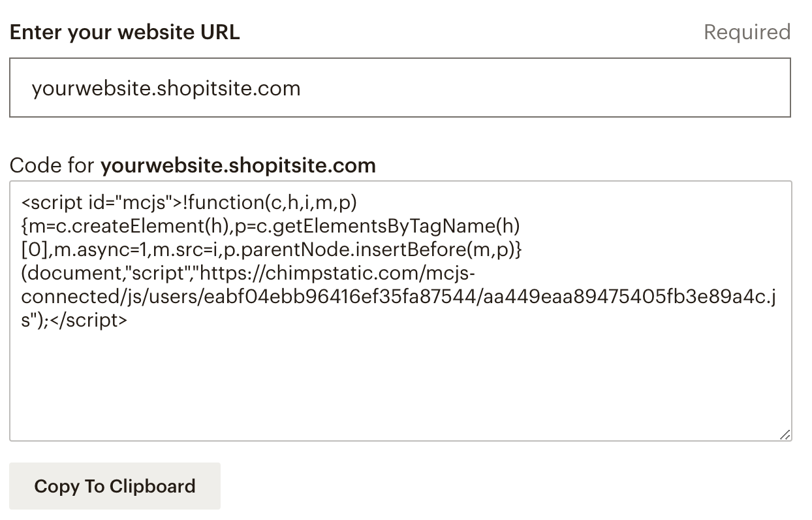Grab the code box resize handle
Viewport: 812px width, 520px height.
click(785, 434)
